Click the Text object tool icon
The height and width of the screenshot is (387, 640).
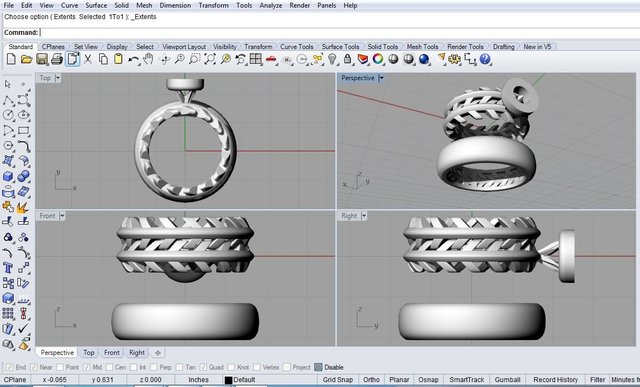pyautogui.click(x=8, y=268)
